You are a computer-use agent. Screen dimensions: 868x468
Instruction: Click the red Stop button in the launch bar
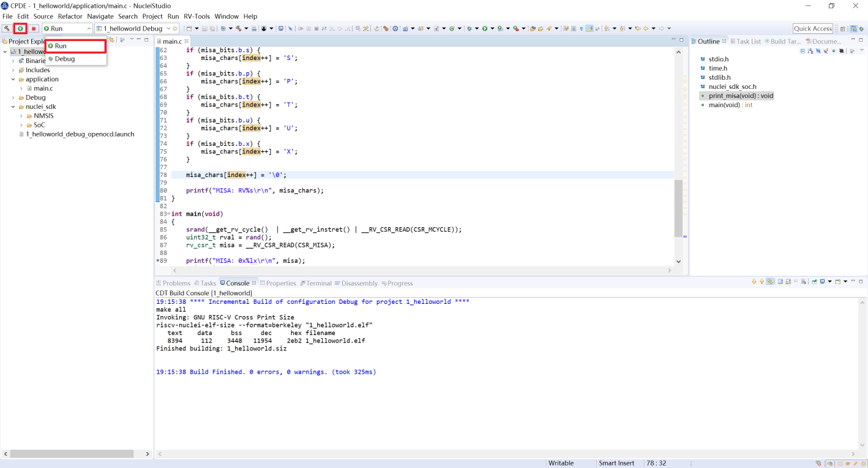point(34,28)
